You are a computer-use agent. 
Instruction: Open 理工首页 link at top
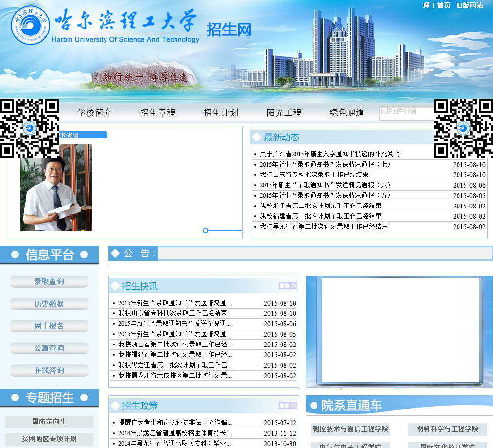click(x=436, y=5)
